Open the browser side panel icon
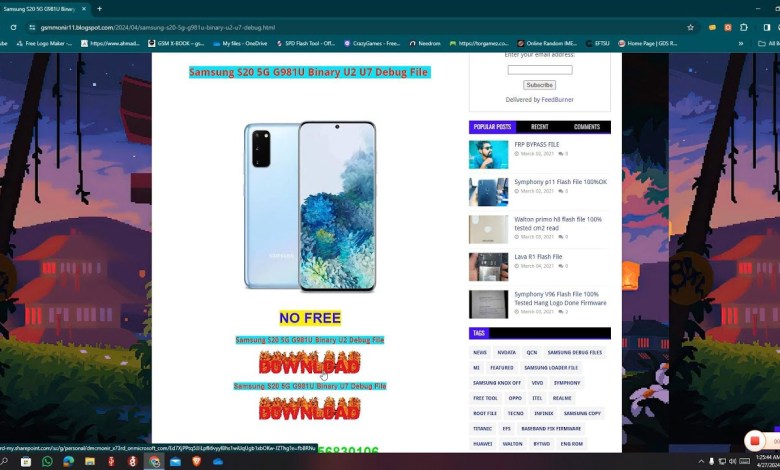The image size is (780, 470). click(767, 27)
